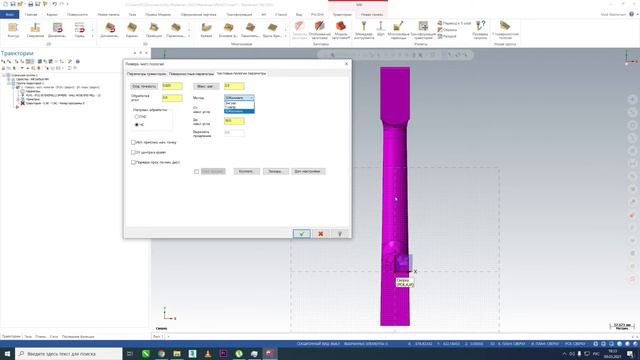
Task: Collapse the machine group tree node
Action: (x=4, y=76)
